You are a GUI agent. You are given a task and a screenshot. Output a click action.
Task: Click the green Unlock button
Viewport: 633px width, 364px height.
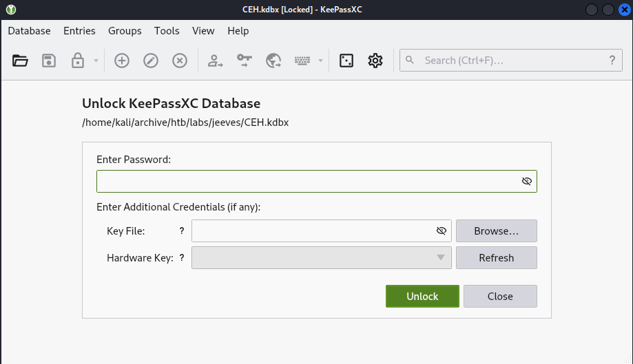[422, 297]
